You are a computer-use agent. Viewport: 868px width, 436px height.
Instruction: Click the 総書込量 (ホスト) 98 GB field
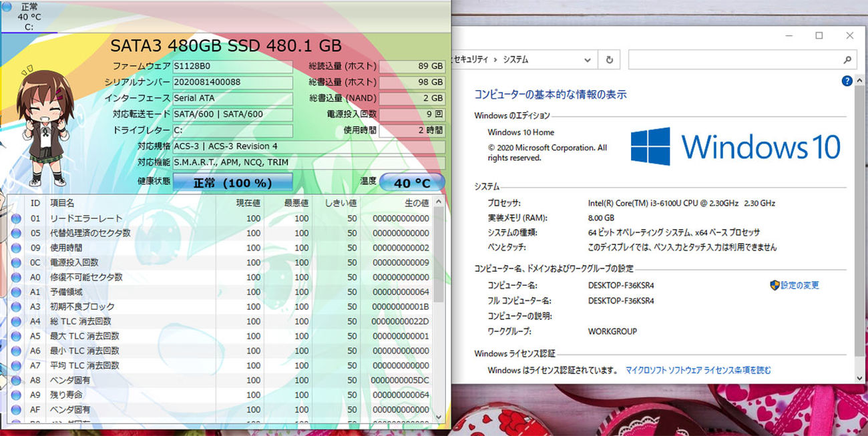(x=412, y=83)
